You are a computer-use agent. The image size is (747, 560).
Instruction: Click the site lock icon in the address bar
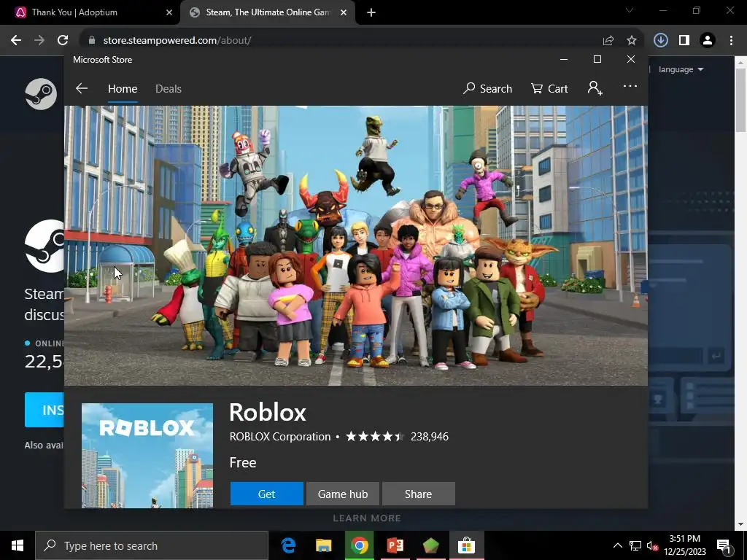click(93, 41)
